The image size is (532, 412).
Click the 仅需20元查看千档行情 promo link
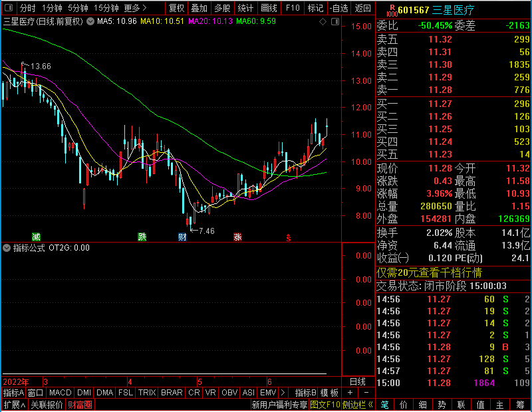[429, 272]
